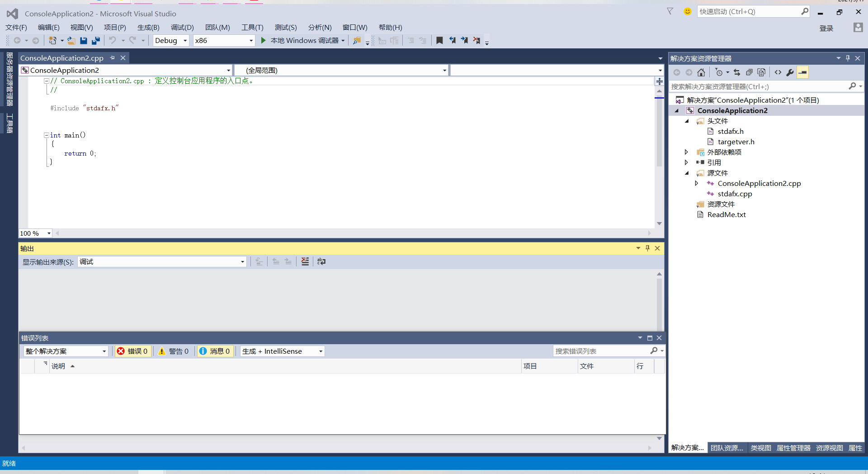The width and height of the screenshot is (868, 474).
Task: Go to previous bookmark icon
Action: click(x=452, y=41)
